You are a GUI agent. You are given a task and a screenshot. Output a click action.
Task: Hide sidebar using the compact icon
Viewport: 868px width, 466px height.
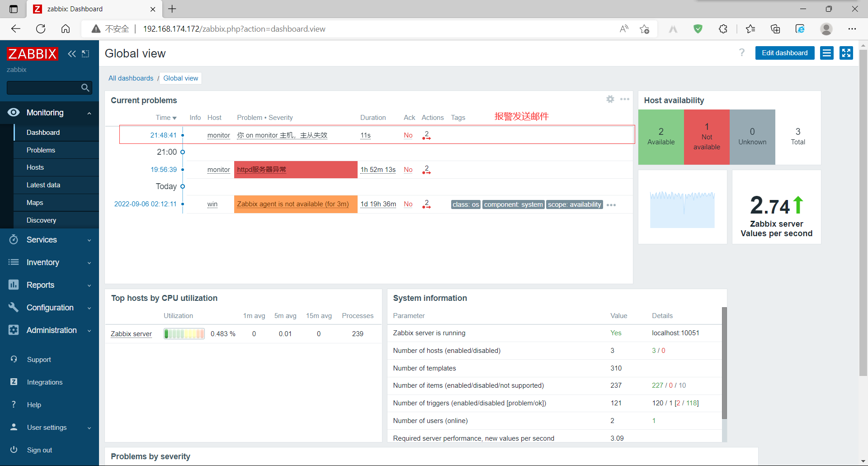tap(85, 54)
